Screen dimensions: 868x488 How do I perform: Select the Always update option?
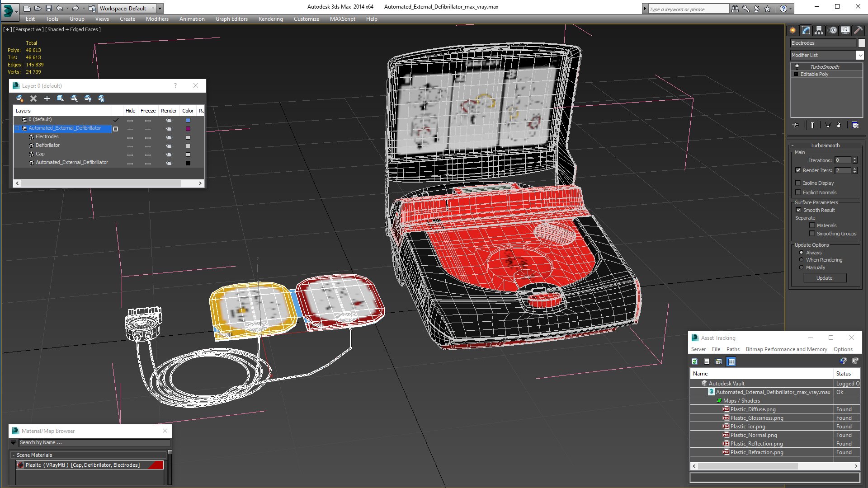tap(802, 253)
